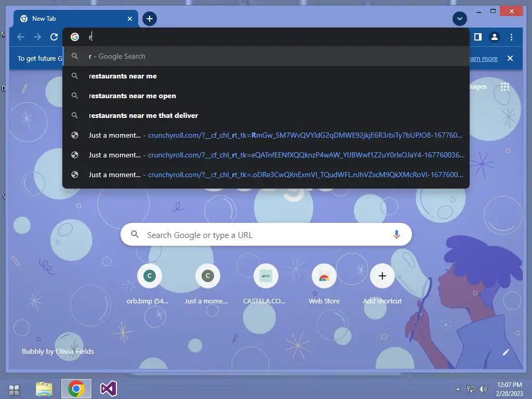Select 'r - Google Search' suggestion
The height and width of the screenshot is (399, 532).
coord(266,56)
